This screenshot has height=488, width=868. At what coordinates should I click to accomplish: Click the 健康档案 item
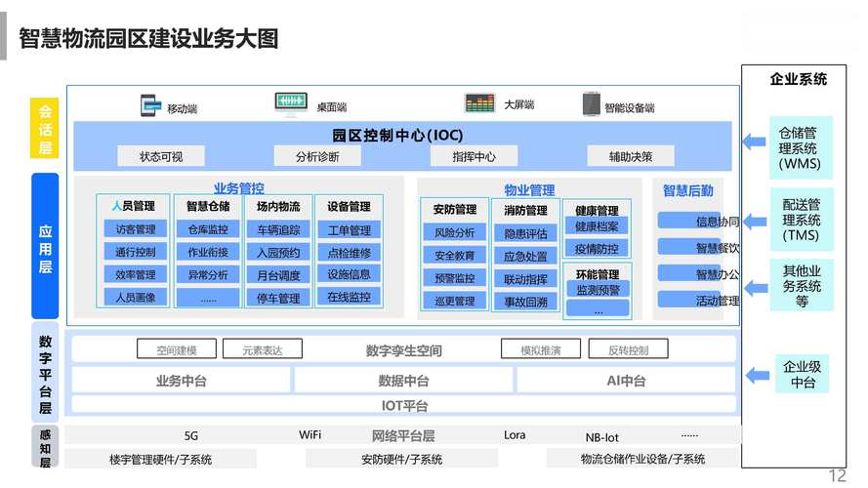tap(598, 226)
